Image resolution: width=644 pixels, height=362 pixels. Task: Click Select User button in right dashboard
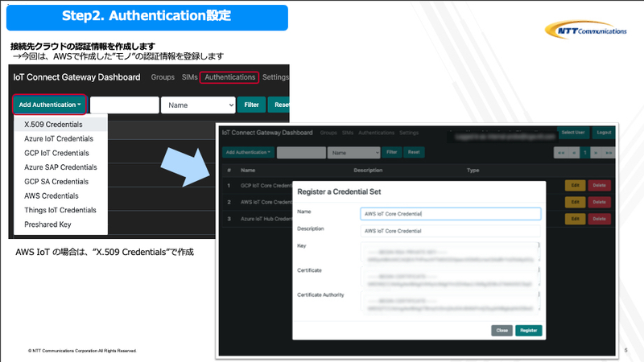pos(573,133)
